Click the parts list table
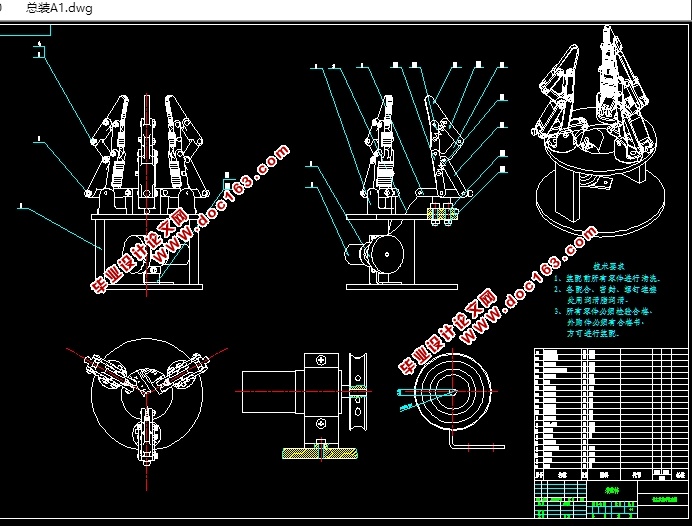The image size is (692, 526). [610, 414]
